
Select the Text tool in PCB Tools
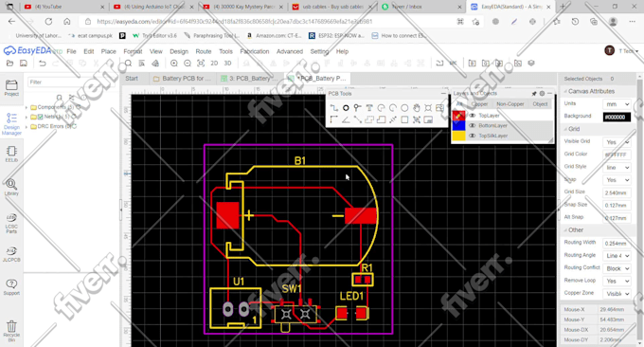click(369, 108)
